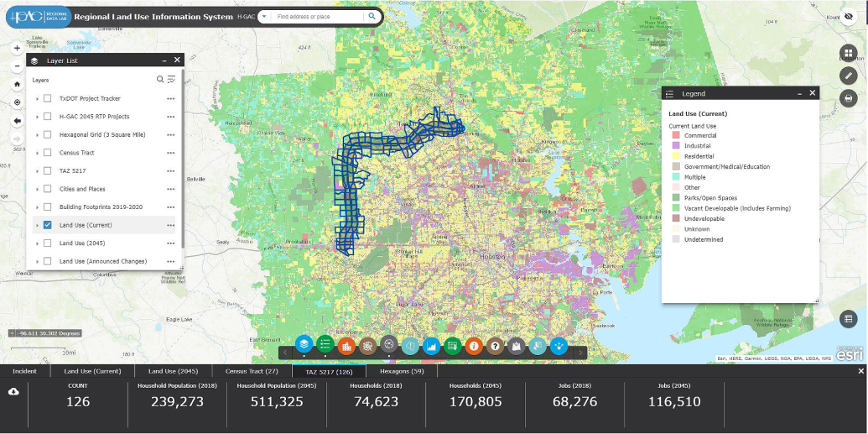Screen dimensions: 868x434
Task: Open the orange info widget
Action: (x=473, y=347)
